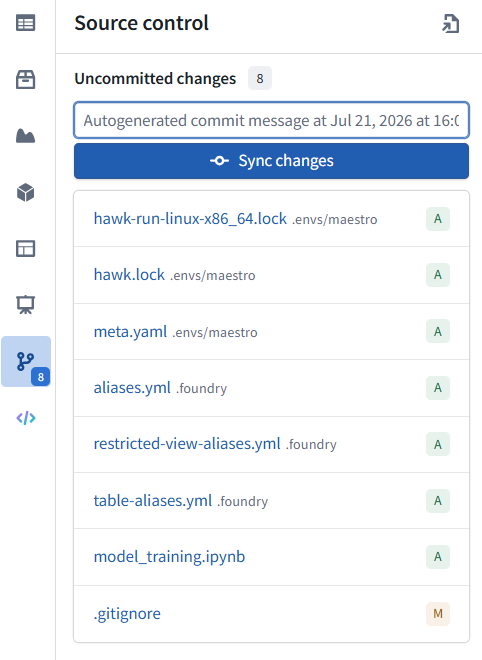Open the archive box sidebar icon
This screenshot has height=660, width=482.
pos(26,79)
